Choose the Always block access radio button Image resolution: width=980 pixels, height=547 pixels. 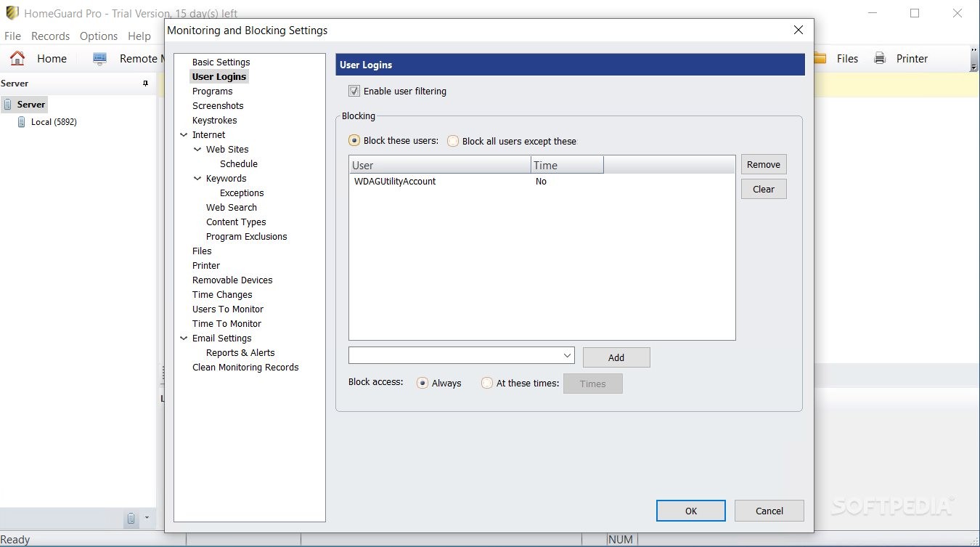pyautogui.click(x=422, y=383)
